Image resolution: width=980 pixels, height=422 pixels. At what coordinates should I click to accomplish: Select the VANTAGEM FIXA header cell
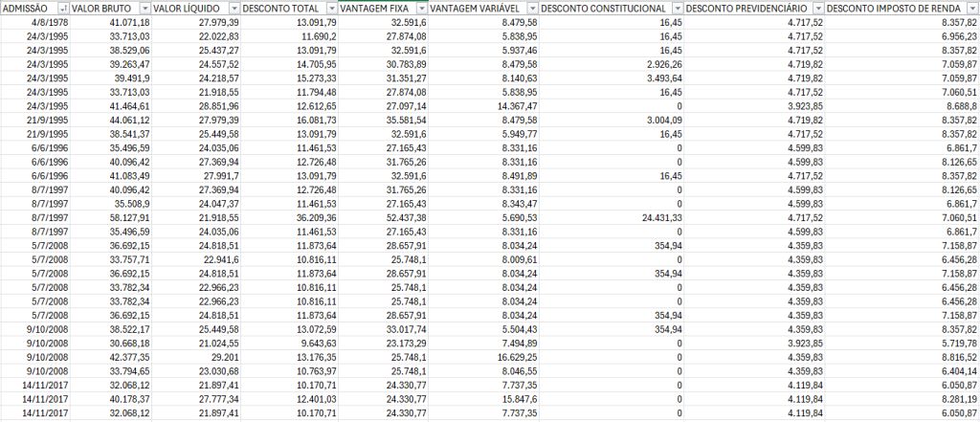pos(378,9)
